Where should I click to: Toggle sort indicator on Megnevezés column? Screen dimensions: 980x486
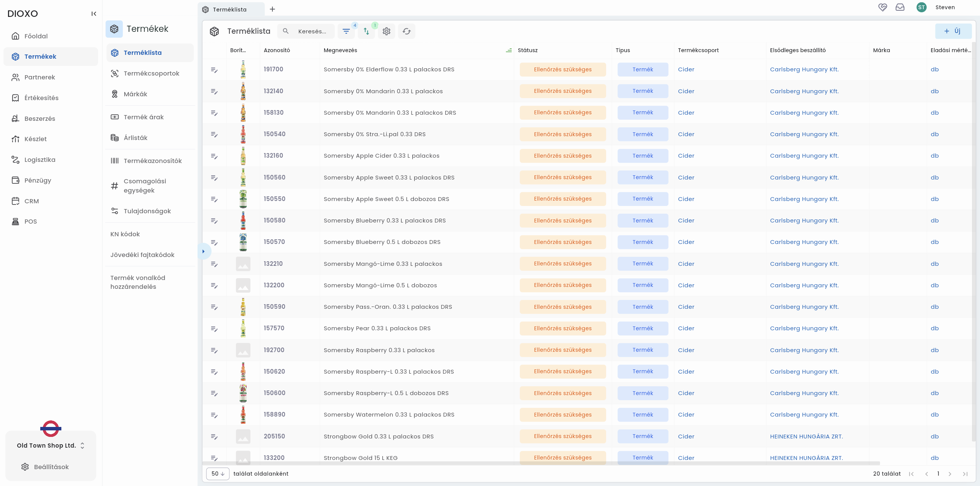[x=509, y=50]
